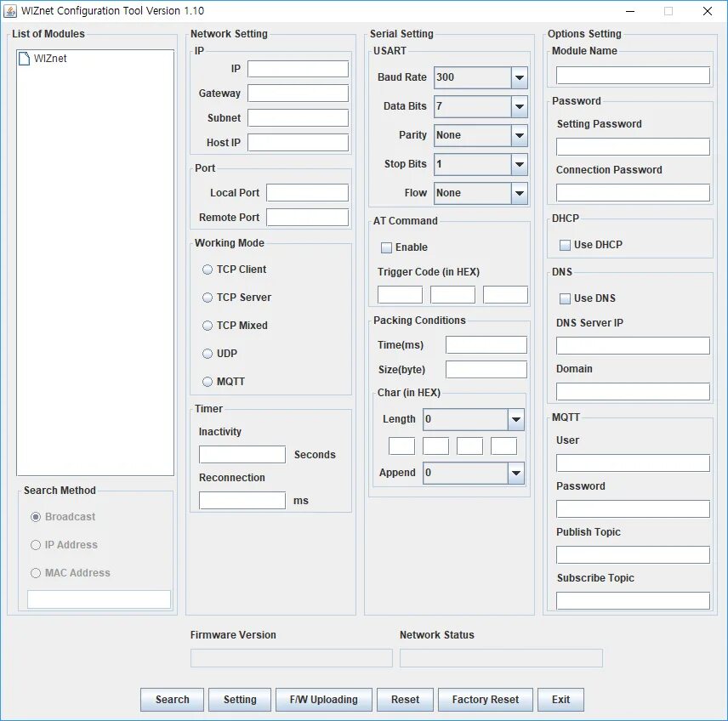Click the Exit button
Image resolution: width=728 pixels, height=721 pixels.
[x=560, y=700]
